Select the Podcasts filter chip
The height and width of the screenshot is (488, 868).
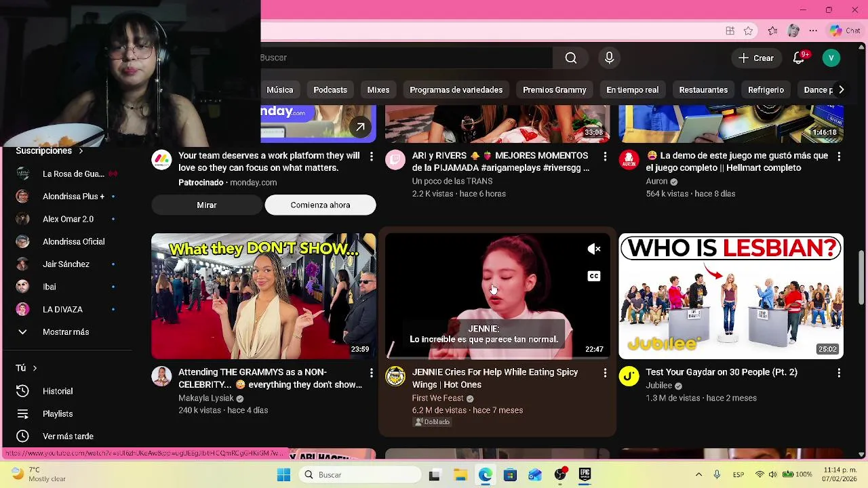tap(330, 89)
